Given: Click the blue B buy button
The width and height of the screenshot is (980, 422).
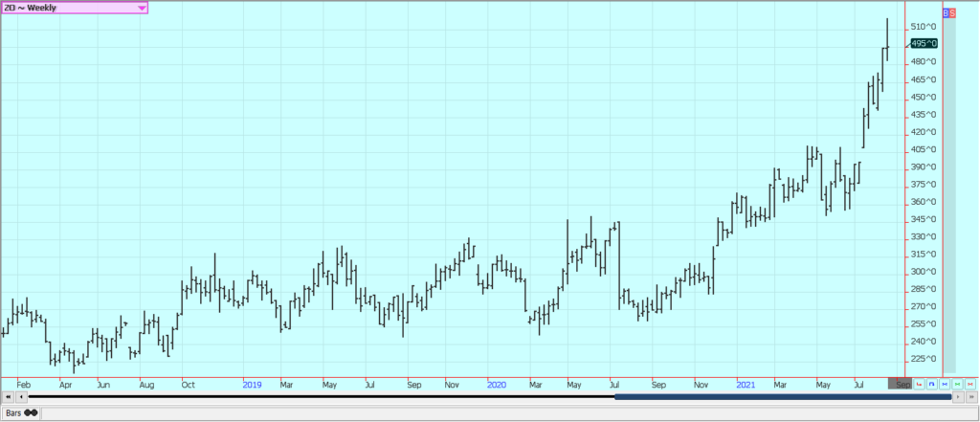Looking at the screenshot, I should [946, 12].
